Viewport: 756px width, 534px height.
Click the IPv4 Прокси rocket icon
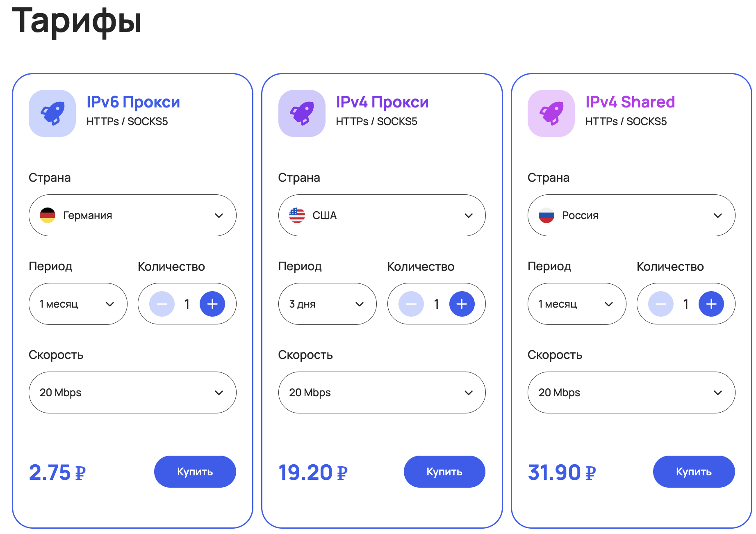[x=302, y=113]
